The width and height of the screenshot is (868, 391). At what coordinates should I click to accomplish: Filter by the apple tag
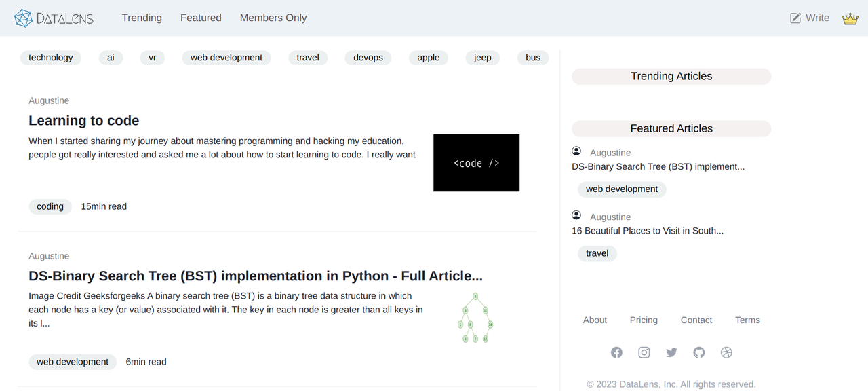pyautogui.click(x=429, y=58)
